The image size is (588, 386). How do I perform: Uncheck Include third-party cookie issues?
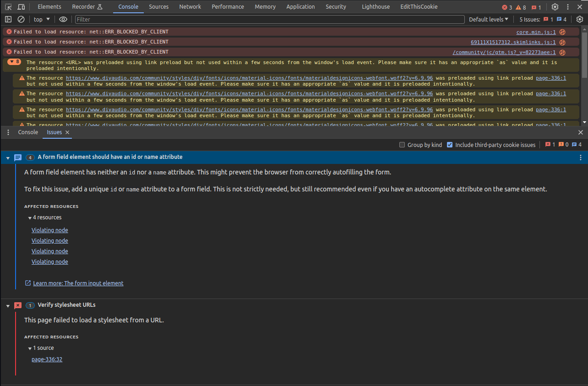[450, 145]
